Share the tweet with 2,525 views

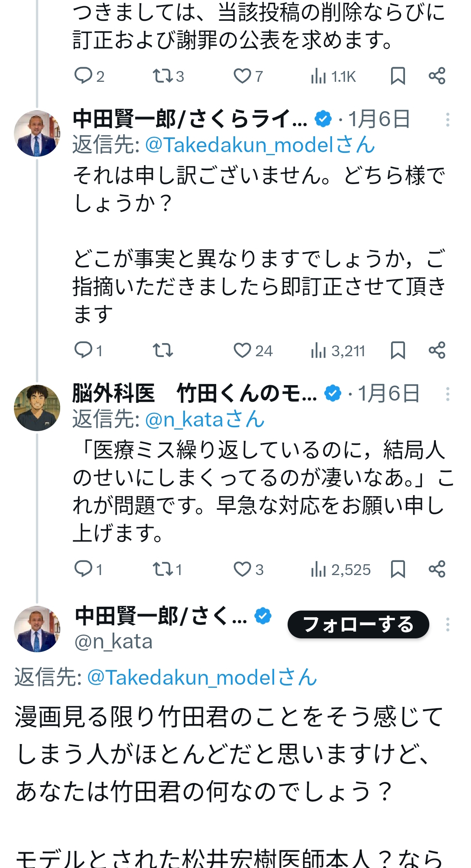(437, 569)
